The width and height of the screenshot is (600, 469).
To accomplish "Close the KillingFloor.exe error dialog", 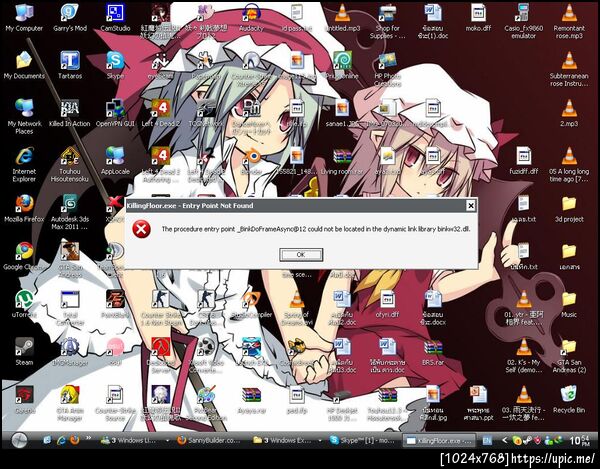I will click(471, 206).
